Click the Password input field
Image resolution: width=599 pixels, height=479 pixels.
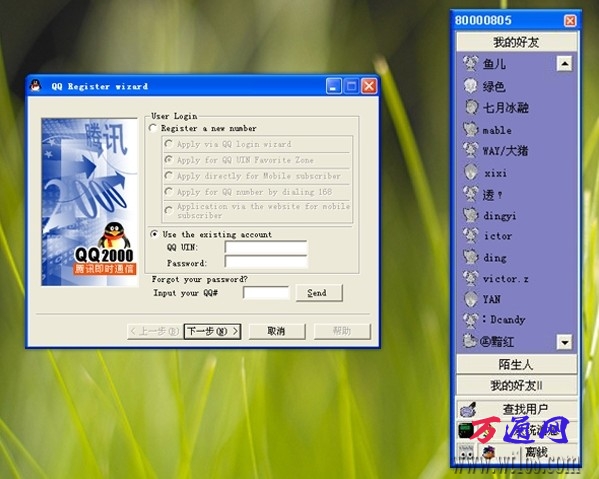266,262
